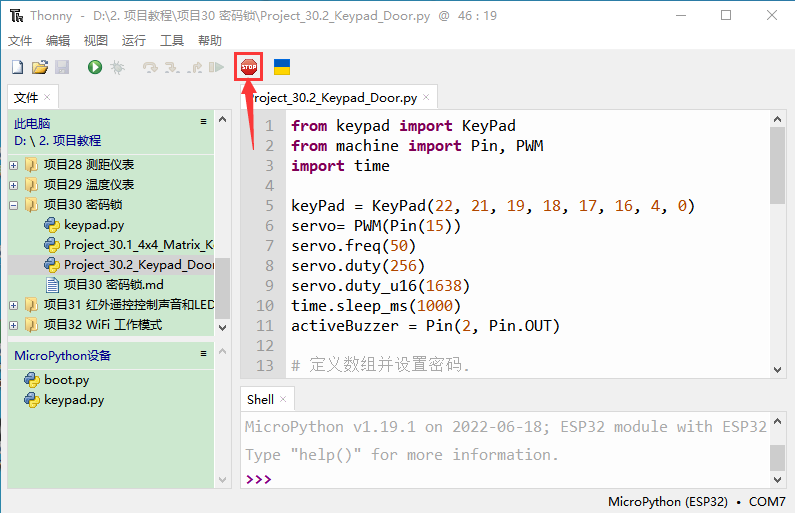Click the Save floppy disk icon
This screenshot has height=513, width=795.
point(61,67)
